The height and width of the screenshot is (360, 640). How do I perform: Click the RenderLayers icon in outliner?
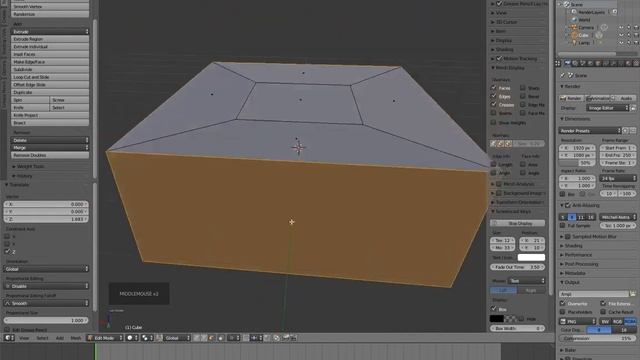574,12
